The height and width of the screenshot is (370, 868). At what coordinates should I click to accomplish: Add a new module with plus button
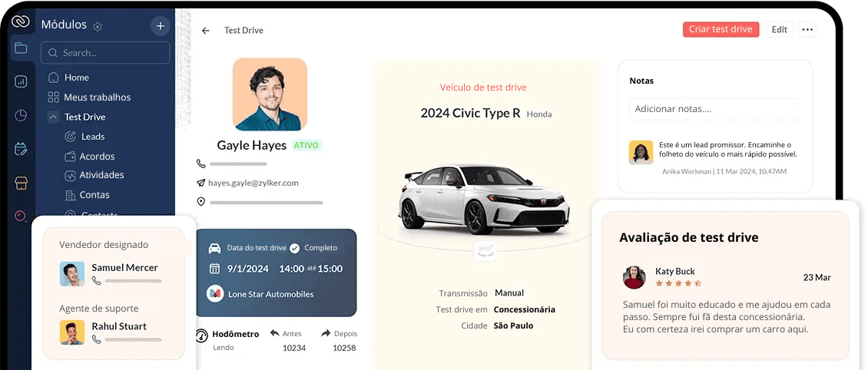pyautogui.click(x=160, y=25)
